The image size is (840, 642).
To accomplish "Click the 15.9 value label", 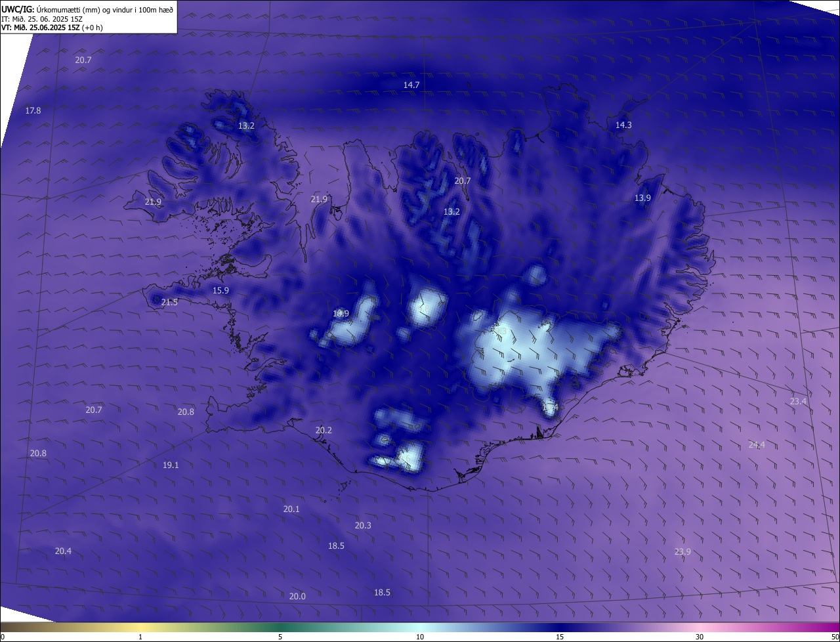I will click(220, 290).
